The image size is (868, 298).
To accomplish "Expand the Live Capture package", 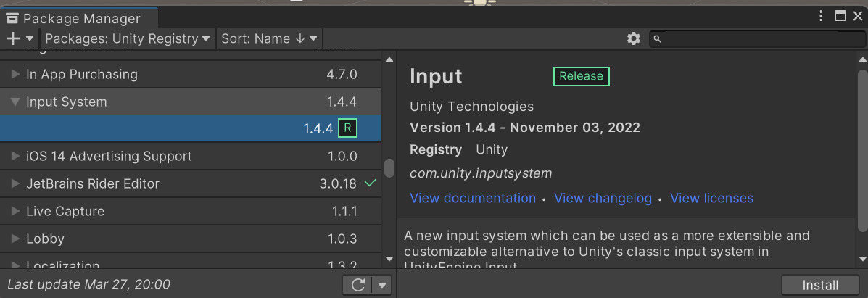I will click(x=15, y=211).
